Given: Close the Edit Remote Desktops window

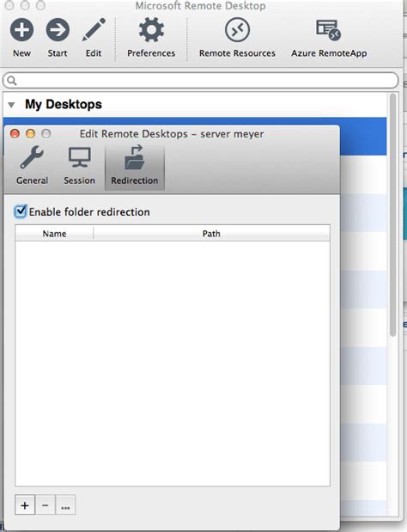Looking at the screenshot, I should [x=15, y=134].
